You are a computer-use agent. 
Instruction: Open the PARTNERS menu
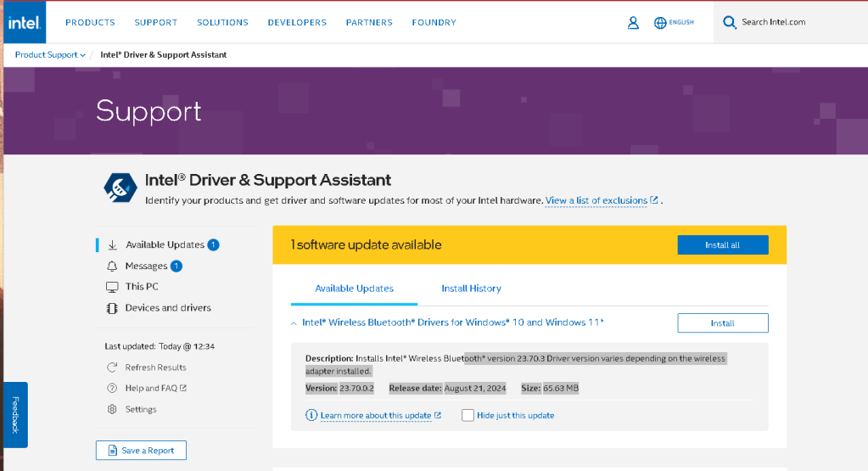(369, 23)
